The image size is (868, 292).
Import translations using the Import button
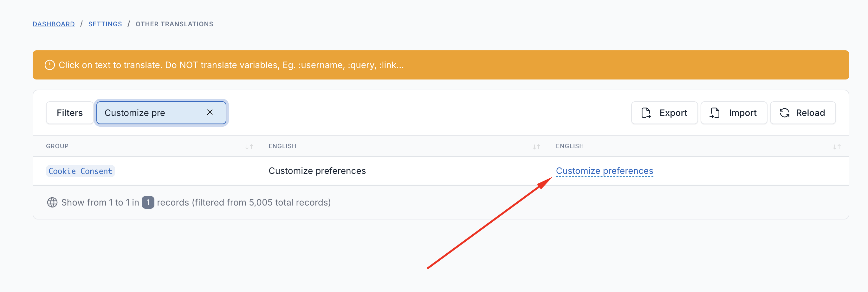[x=734, y=113]
